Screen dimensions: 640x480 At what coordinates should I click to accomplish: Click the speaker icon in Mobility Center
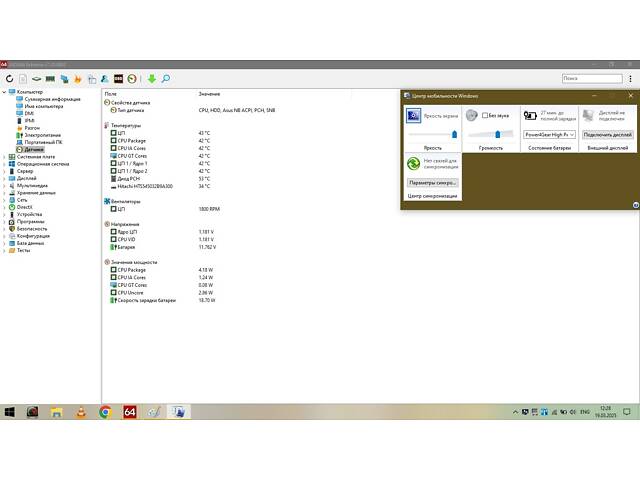(471, 115)
